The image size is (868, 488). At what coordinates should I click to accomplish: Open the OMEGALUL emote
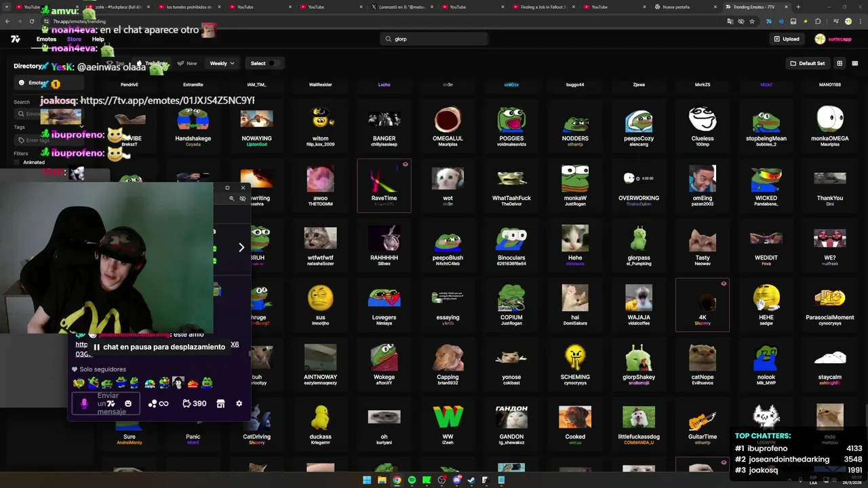[x=448, y=127]
